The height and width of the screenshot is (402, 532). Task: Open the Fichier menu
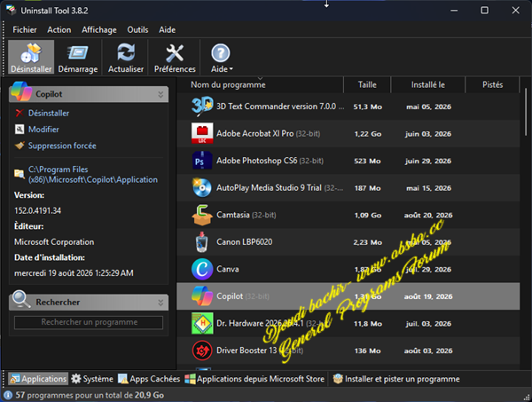(25, 30)
